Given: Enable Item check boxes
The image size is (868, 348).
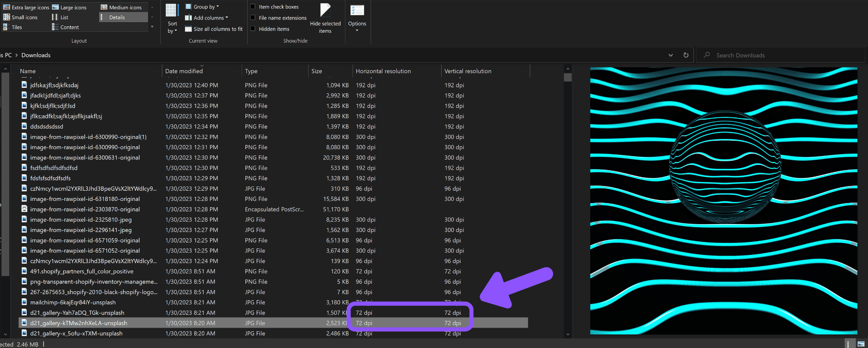Looking at the screenshot, I should tap(275, 7).
